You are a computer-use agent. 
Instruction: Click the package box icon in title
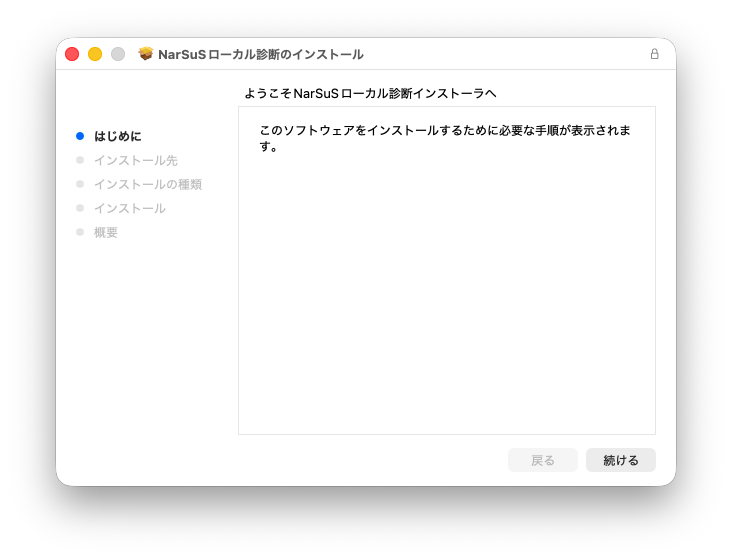click(146, 54)
